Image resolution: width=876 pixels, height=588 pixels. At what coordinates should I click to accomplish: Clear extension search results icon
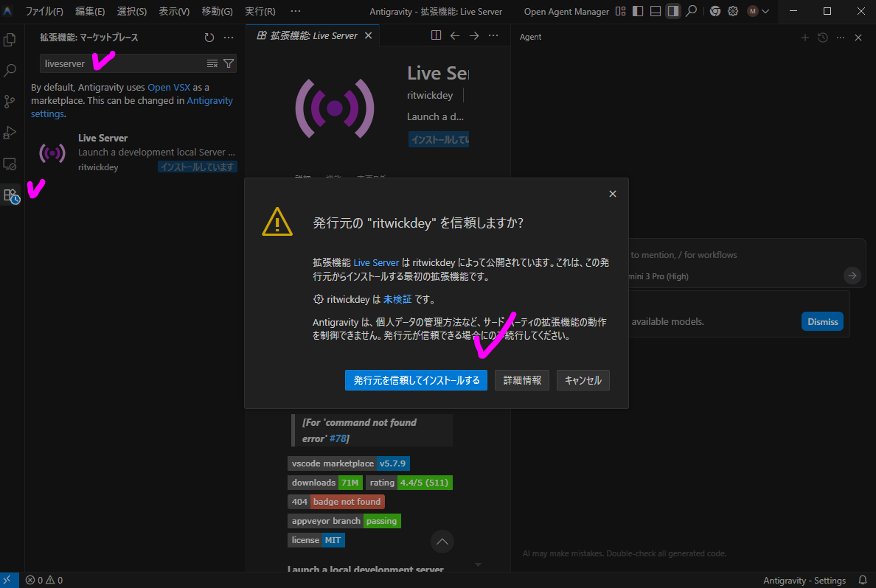pos(212,63)
